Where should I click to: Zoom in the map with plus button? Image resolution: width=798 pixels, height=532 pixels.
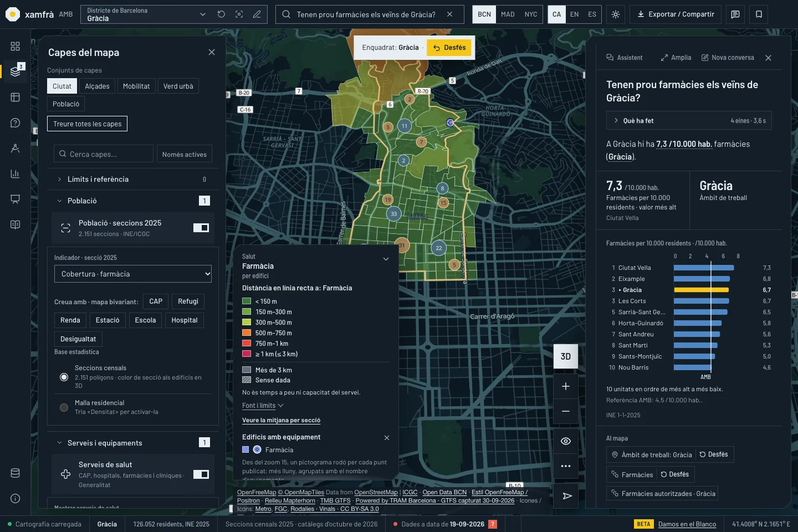tap(566, 386)
